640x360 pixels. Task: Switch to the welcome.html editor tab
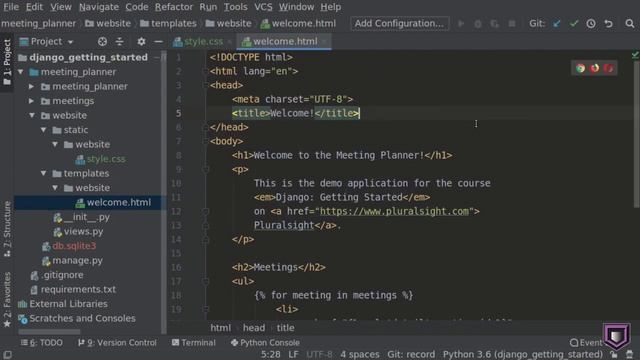(284, 42)
